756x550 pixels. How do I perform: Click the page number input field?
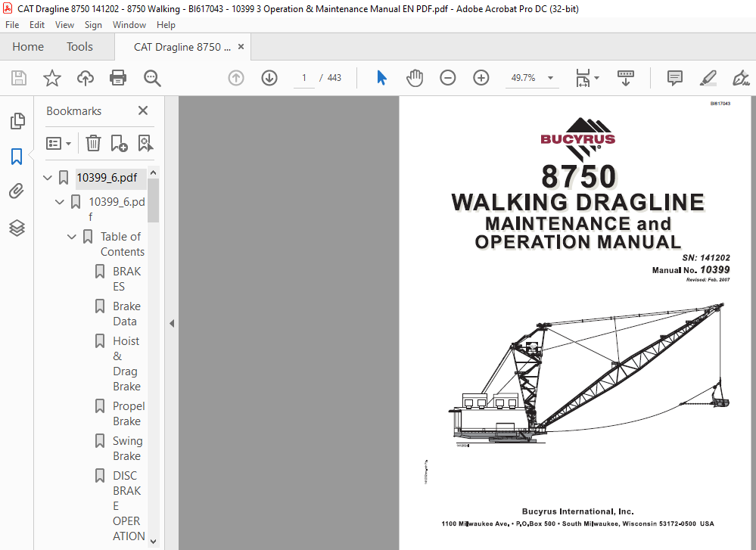[x=304, y=78]
